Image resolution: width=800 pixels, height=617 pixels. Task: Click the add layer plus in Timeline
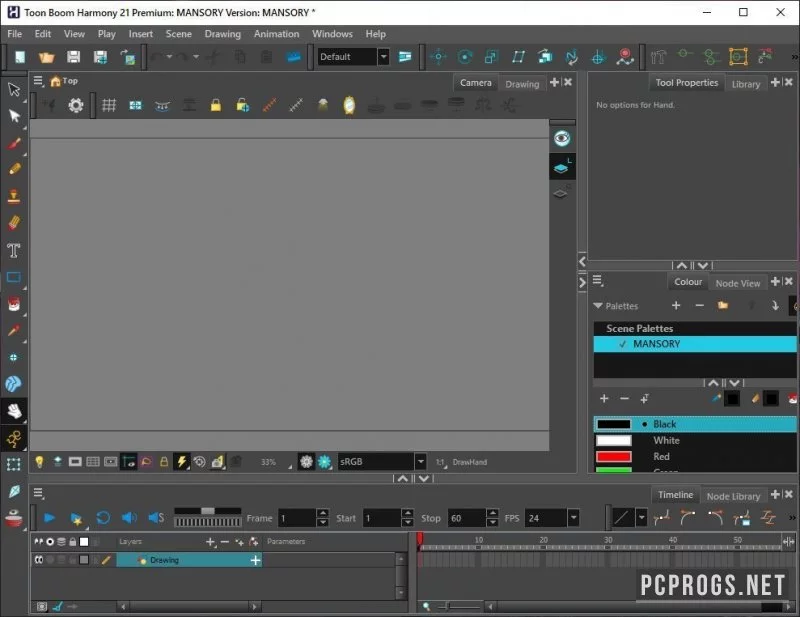[x=210, y=541]
